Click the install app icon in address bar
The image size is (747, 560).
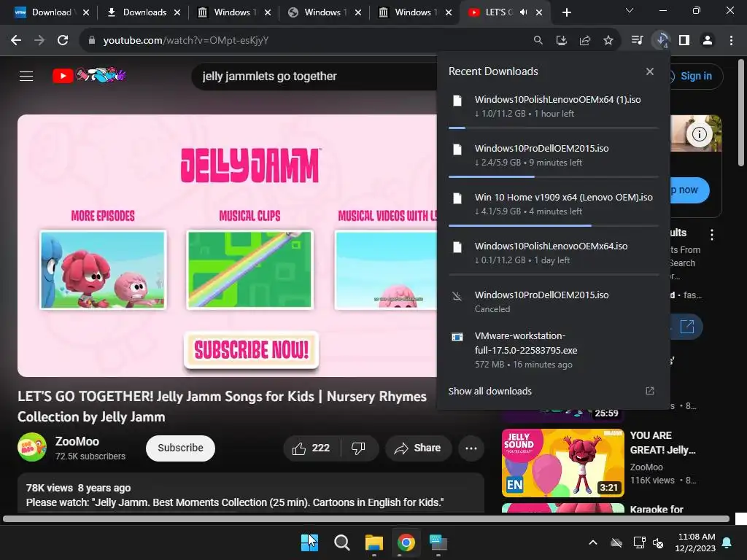561,41
